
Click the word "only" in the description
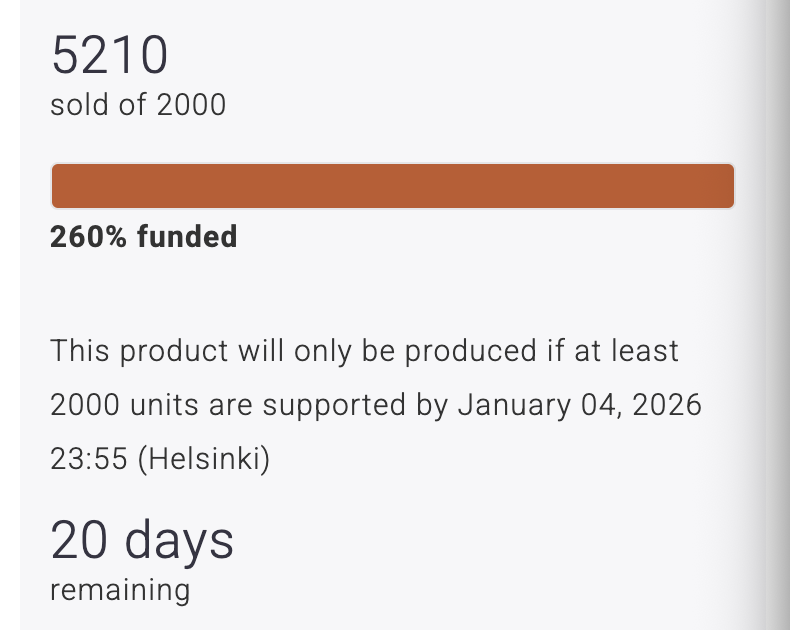click(x=327, y=351)
